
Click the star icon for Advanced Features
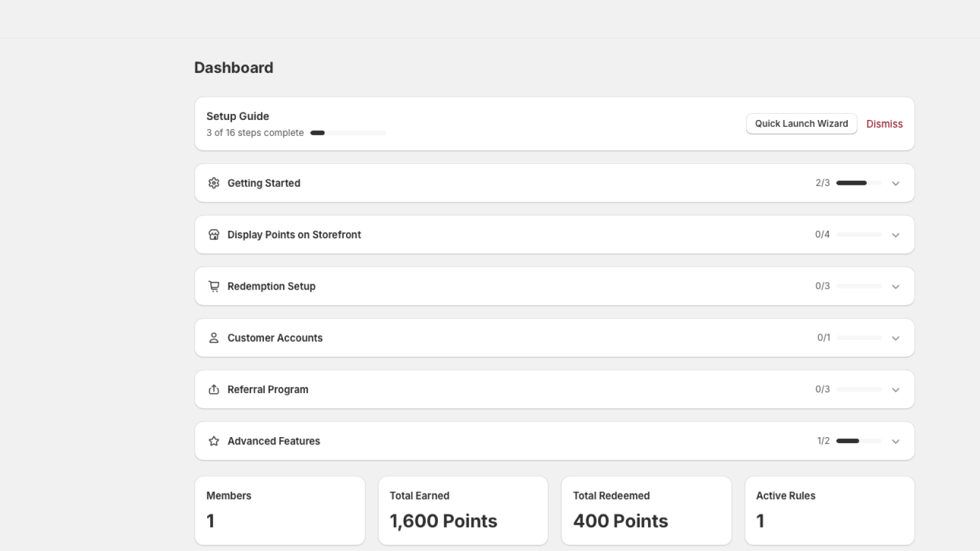[214, 441]
